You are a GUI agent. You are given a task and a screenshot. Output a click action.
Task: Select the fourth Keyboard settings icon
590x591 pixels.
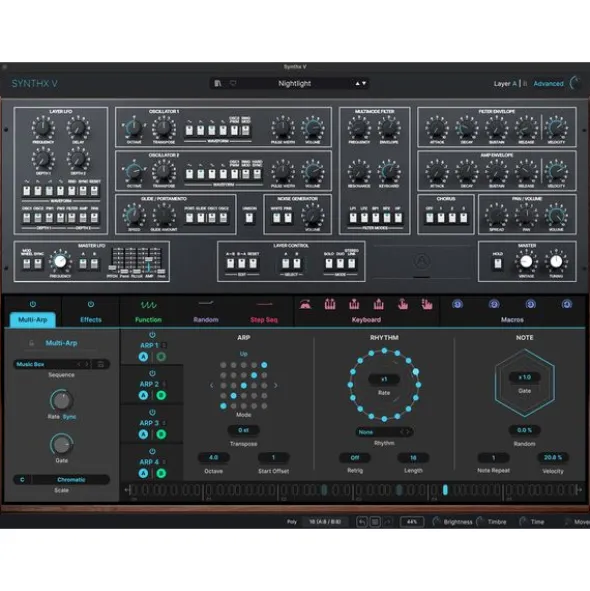[x=379, y=304]
